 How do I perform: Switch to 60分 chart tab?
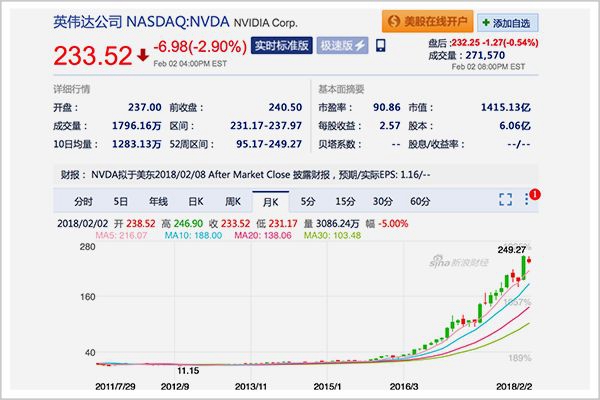coord(420,201)
